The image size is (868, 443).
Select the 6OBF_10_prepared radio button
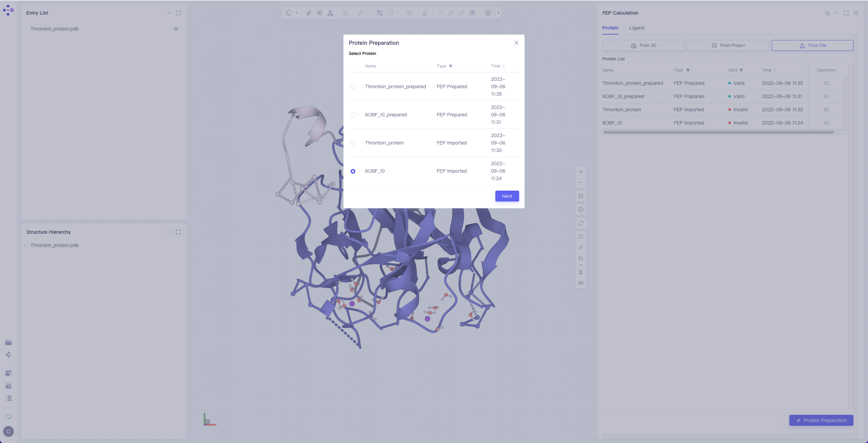353,115
